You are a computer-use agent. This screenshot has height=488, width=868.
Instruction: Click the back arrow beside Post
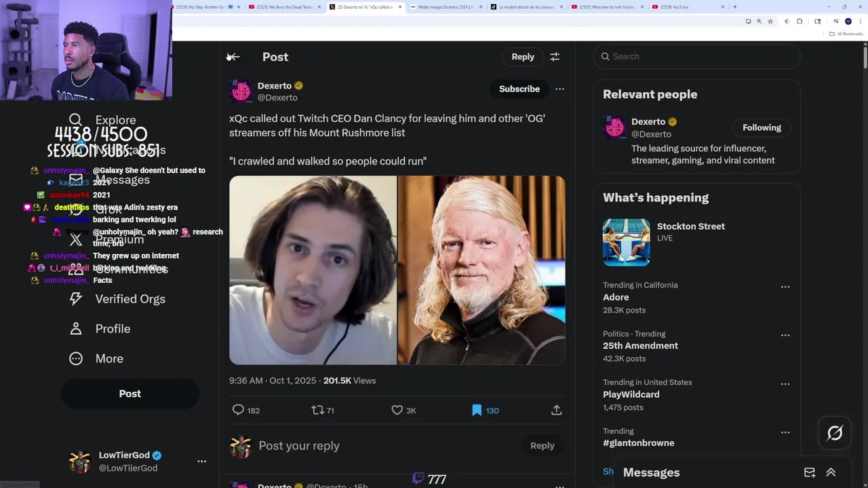click(x=234, y=57)
